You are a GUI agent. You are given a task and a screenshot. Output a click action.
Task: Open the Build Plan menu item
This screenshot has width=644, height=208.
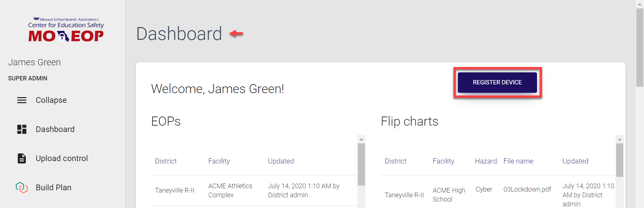click(54, 188)
